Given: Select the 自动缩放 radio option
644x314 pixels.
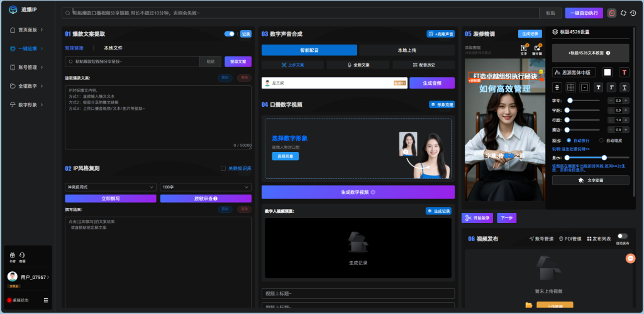Looking at the screenshot, I should (x=601, y=140).
